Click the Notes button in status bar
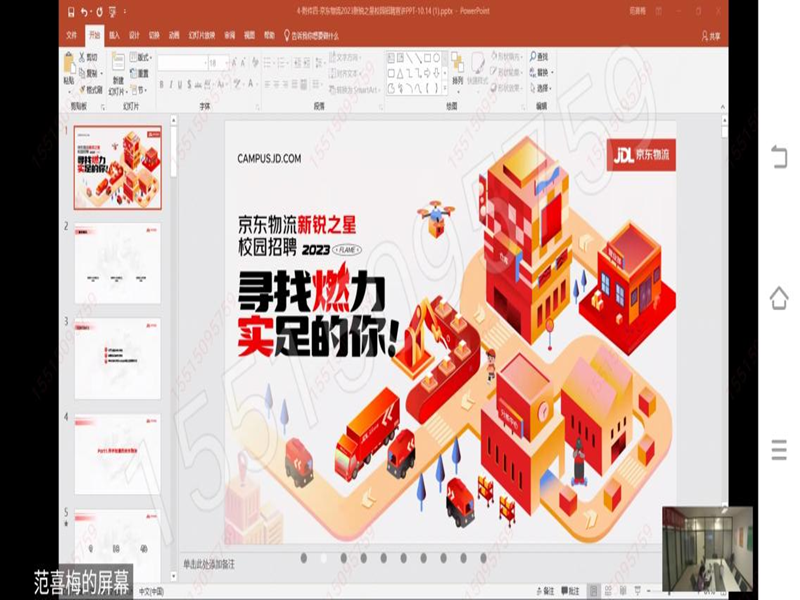Viewport: 800px width, 600px height. point(546,590)
